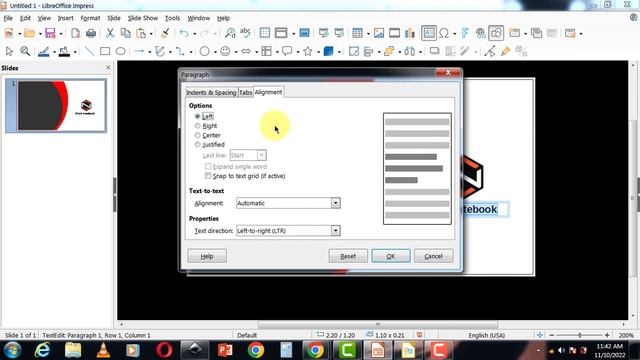Switch to Indents & Spacing tab
The image size is (640, 360).
click(211, 92)
